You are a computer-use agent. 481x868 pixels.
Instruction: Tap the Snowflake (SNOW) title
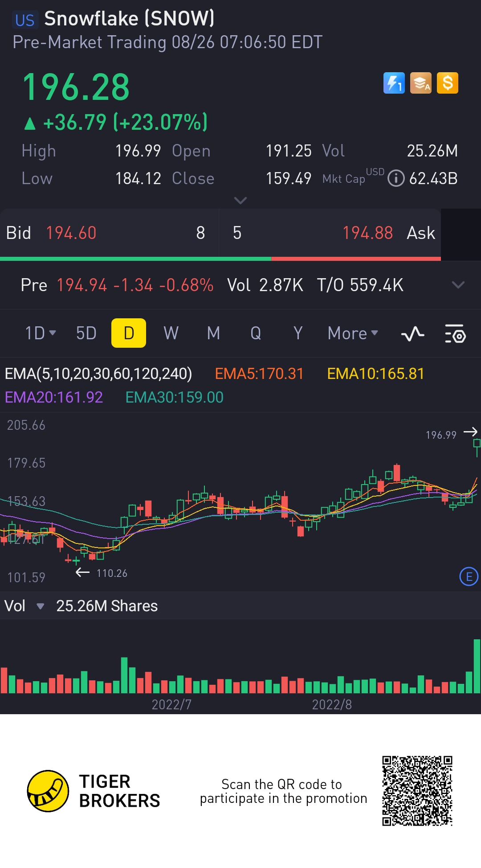(130, 19)
